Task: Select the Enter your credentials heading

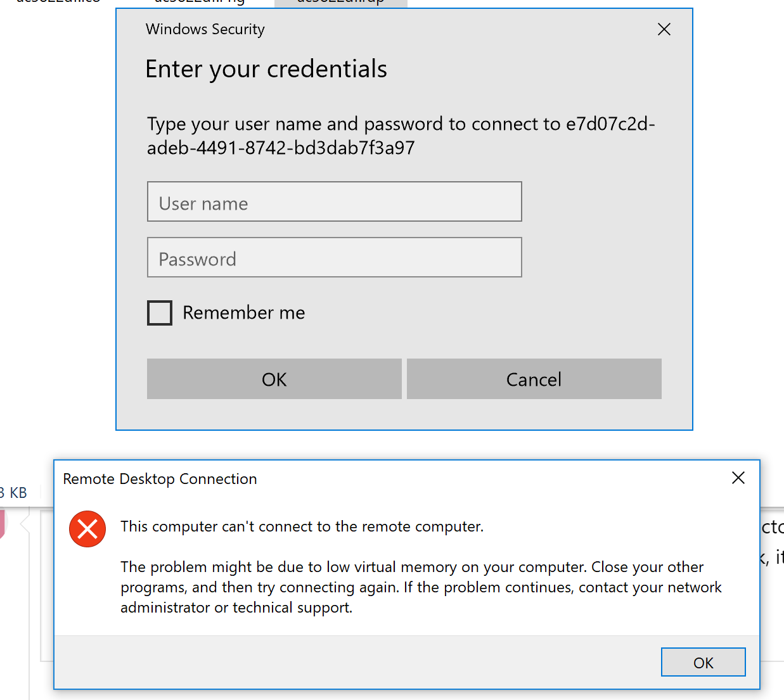Action: point(266,69)
